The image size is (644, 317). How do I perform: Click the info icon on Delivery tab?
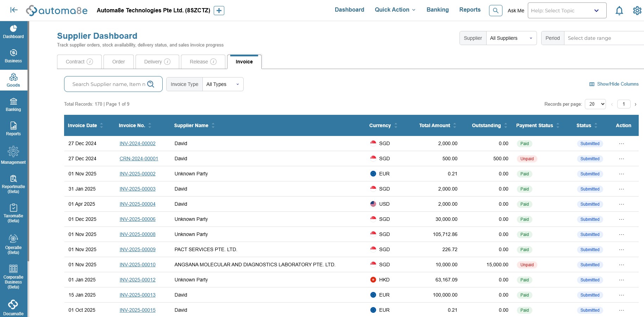coord(167,62)
